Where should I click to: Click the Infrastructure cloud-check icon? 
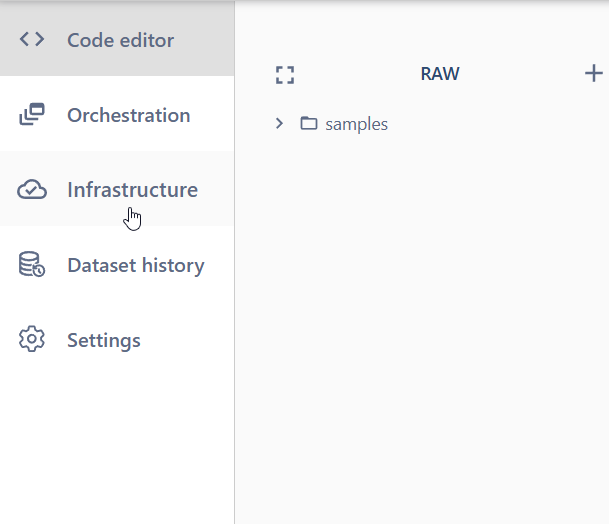coord(32,189)
